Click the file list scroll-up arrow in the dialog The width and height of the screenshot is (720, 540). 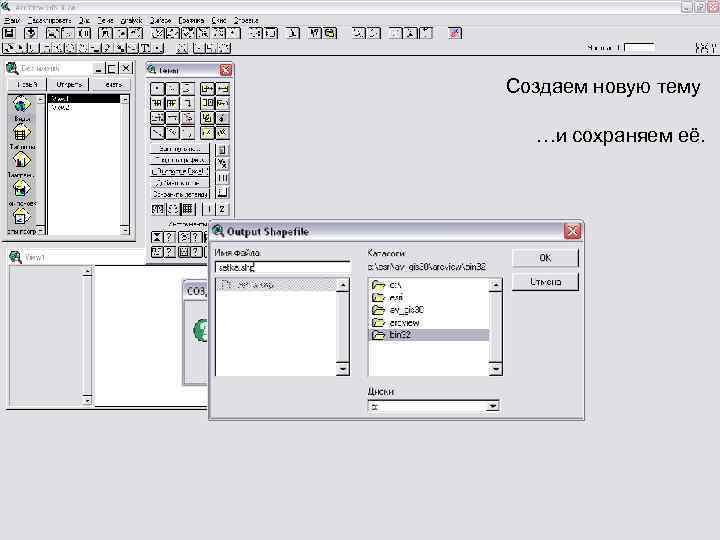pyautogui.click(x=343, y=285)
